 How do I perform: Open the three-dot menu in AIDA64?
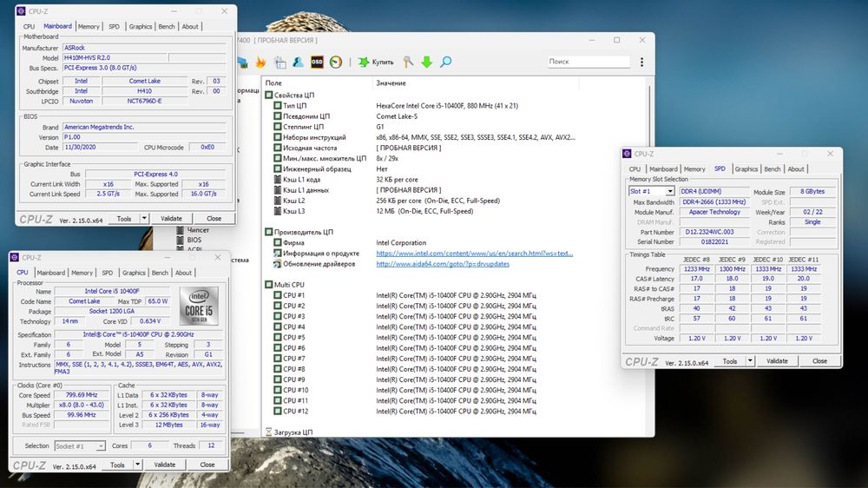(x=641, y=63)
